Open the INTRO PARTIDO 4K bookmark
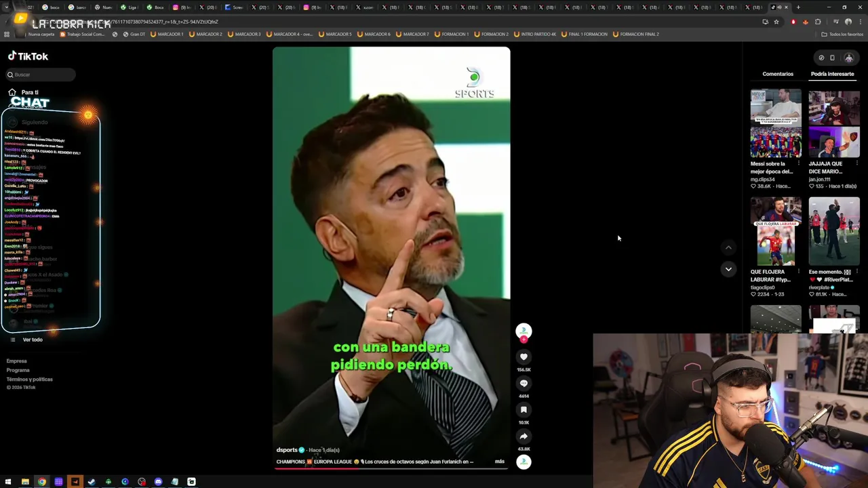868x488 pixels. [535, 34]
